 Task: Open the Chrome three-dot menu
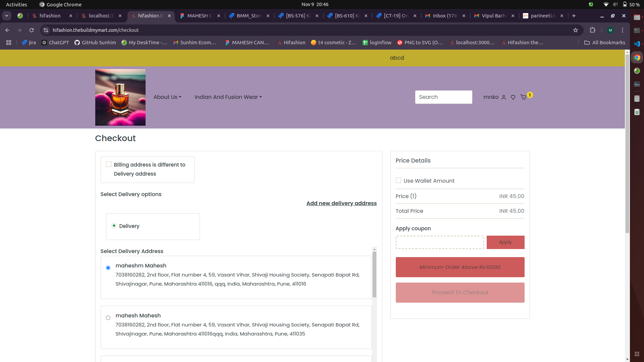point(623,30)
